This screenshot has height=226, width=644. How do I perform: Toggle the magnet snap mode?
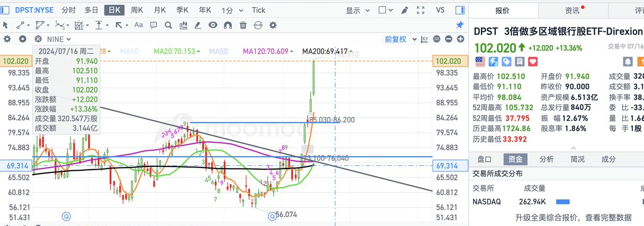tap(228, 25)
